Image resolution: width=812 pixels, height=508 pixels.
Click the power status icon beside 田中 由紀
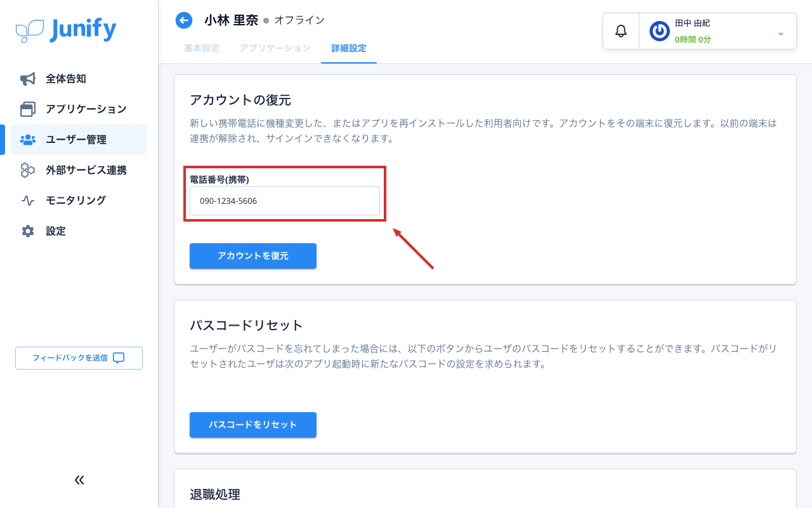(x=660, y=31)
